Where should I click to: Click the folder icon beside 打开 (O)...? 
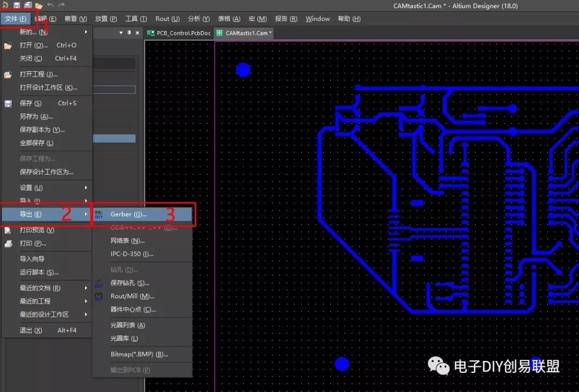[8, 46]
